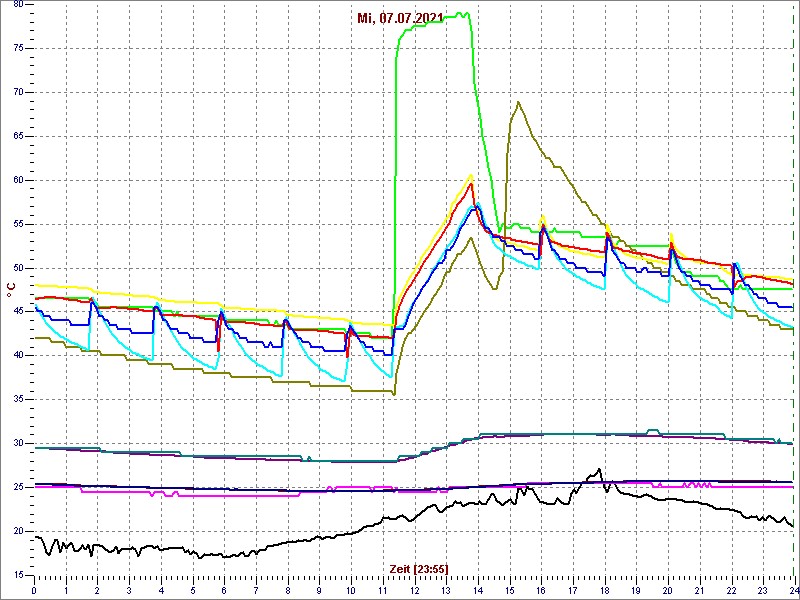Click hour 21 on the time axis
Image resolution: width=800 pixels, height=600 pixels.
(698, 590)
